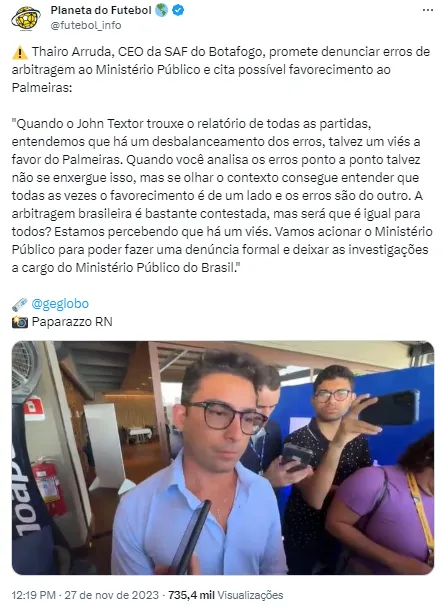The image size is (444, 615).
Task: Open the attached interview photo
Action: tap(222, 458)
